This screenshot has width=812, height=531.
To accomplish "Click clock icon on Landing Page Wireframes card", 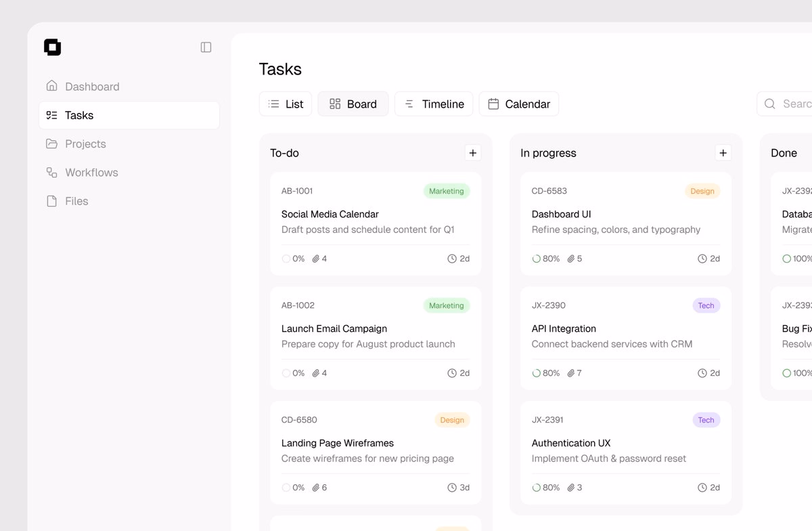I will (x=452, y=488).
